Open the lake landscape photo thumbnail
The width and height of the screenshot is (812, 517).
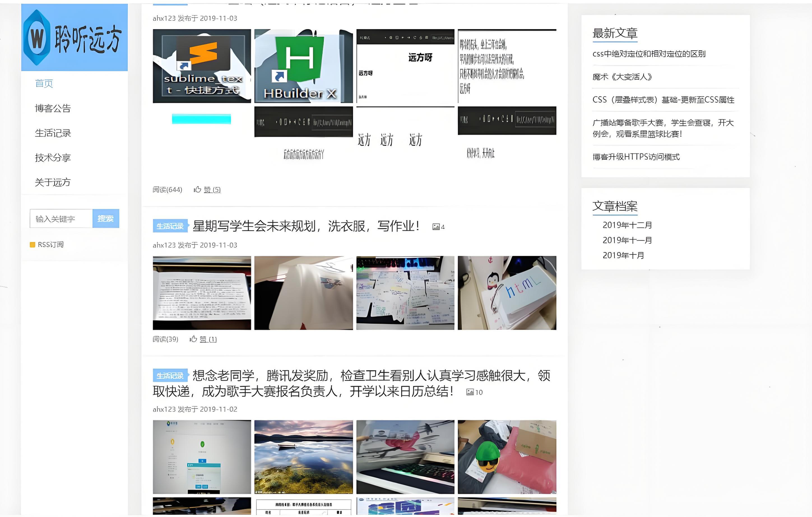click(x=303, y=457)
